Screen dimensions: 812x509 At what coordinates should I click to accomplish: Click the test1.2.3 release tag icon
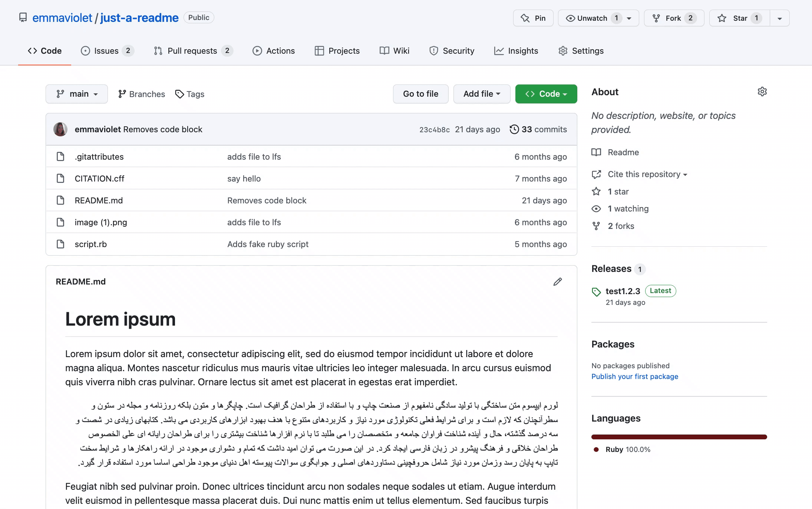[x=596, y=292]
